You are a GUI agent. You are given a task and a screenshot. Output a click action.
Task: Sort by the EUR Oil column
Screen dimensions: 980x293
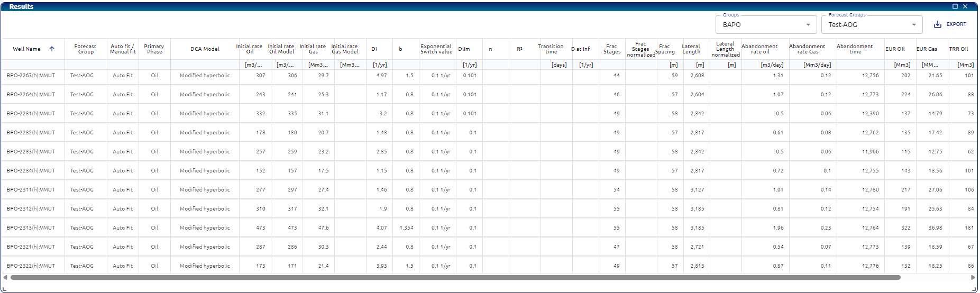click(x=895, y=49)
